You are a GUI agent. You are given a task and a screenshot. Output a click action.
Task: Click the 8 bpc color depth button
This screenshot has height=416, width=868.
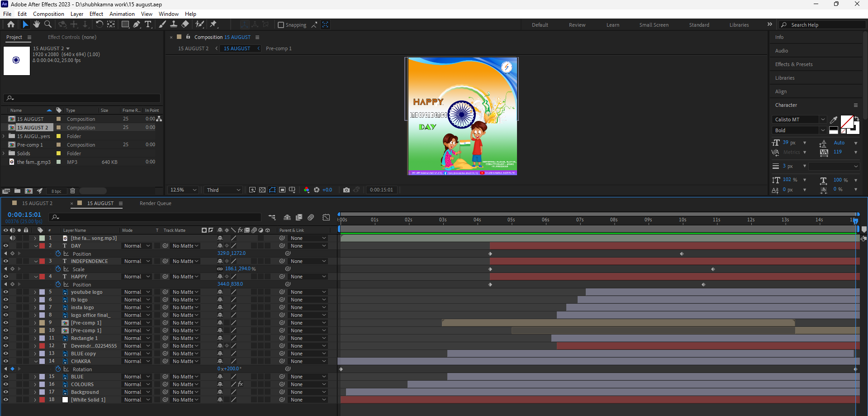(56, 191)
